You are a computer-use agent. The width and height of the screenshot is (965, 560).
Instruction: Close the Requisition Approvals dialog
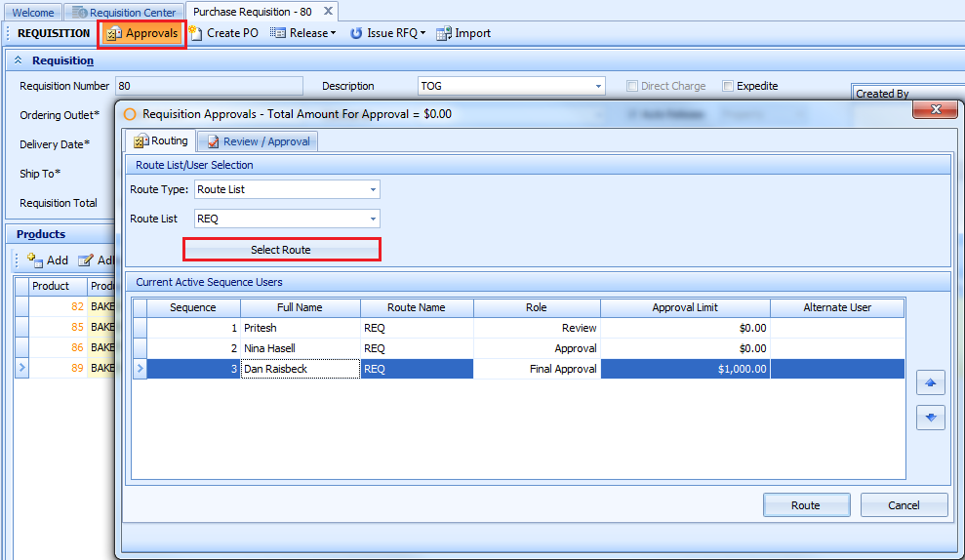point(935,109)
